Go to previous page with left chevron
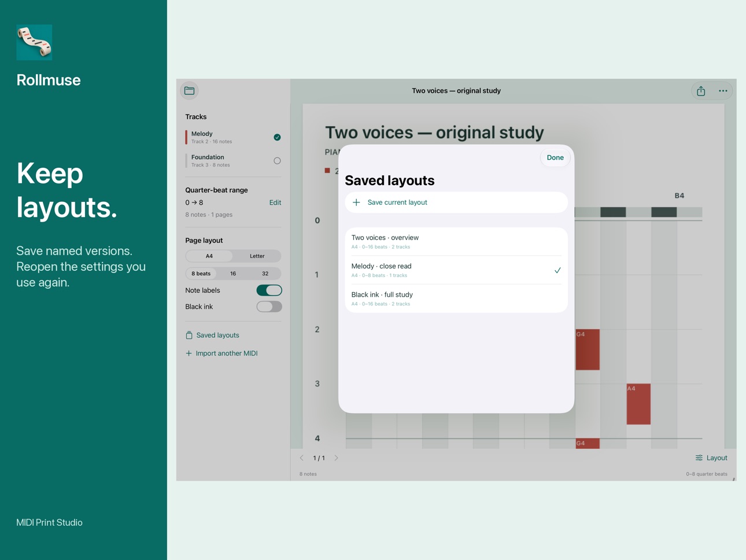Viewport: 746px width, 560px height. 302,458
